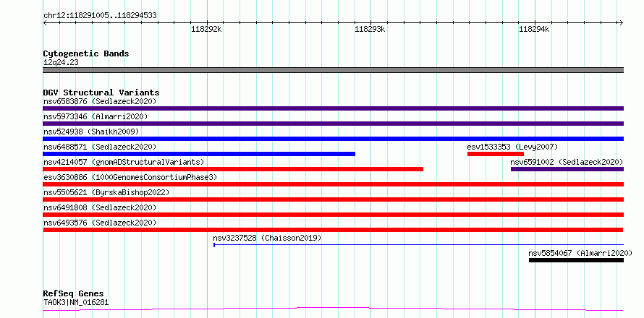
Task: Select the purple bar under nsv5973346
Action: tap(333, 124)
